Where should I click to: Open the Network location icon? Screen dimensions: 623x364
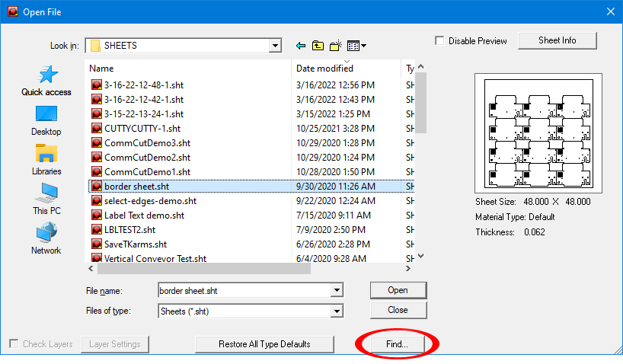tap(46, 238)
